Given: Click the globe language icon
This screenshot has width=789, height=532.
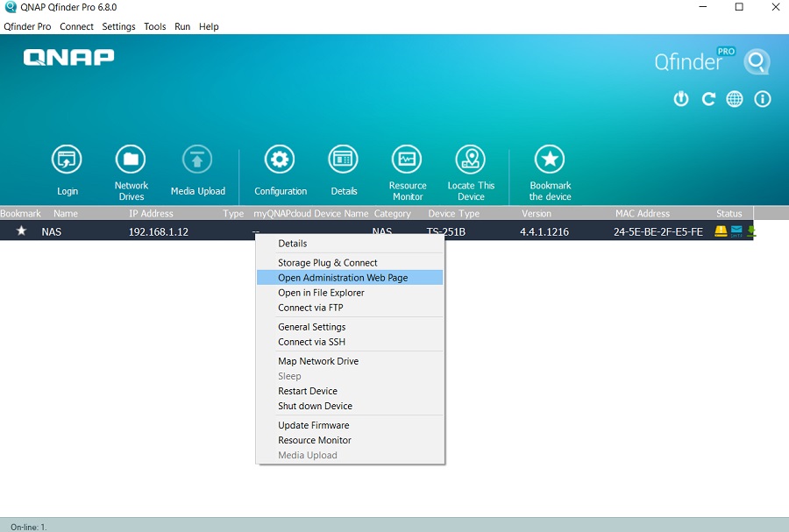Looking at the screenshot, I should [x=735, y=98].
